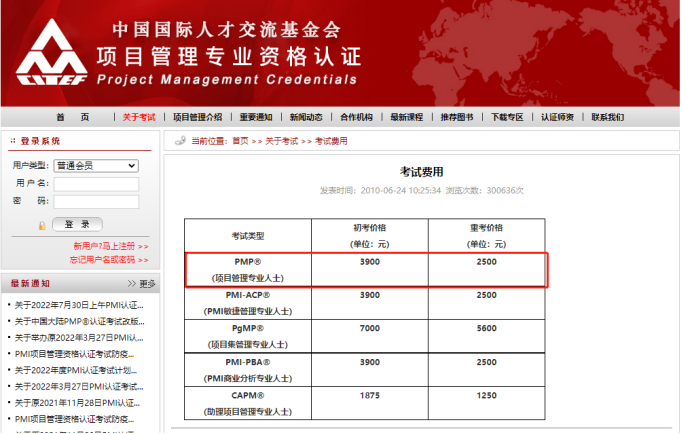
Task: Click the lock icon beside the login button
Action: [42, 225]
